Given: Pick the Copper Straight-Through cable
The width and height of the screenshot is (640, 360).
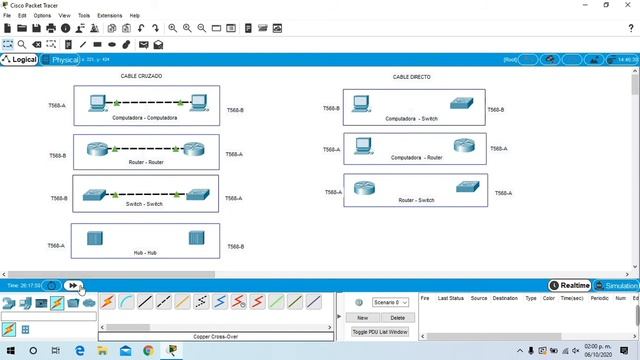Looking at the screenshot, I should (x=145, y=302).
